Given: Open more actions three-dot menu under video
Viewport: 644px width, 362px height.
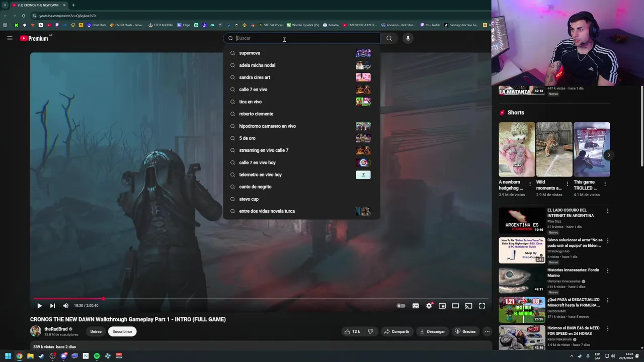Looking at the screenshot, I should (487, 331).
